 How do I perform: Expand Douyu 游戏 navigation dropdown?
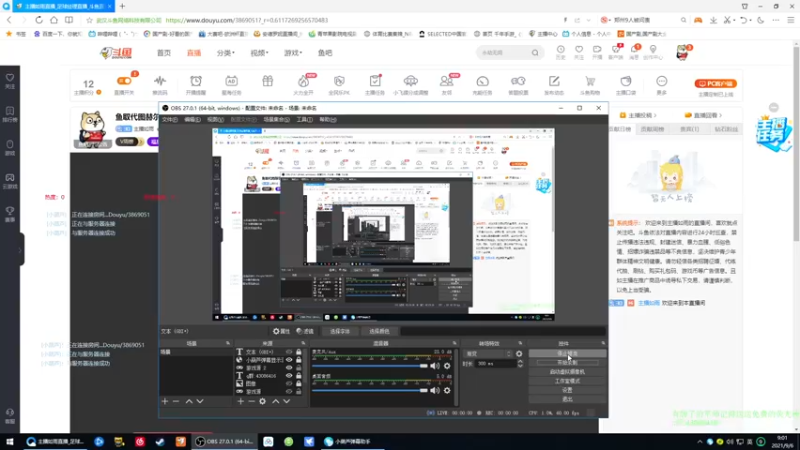point(293,53)
